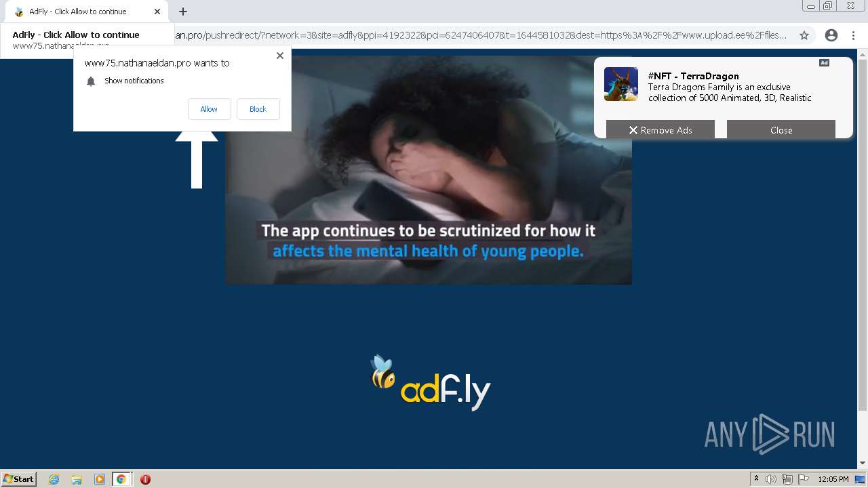Open the media player taskbar icon

(100, 479)
